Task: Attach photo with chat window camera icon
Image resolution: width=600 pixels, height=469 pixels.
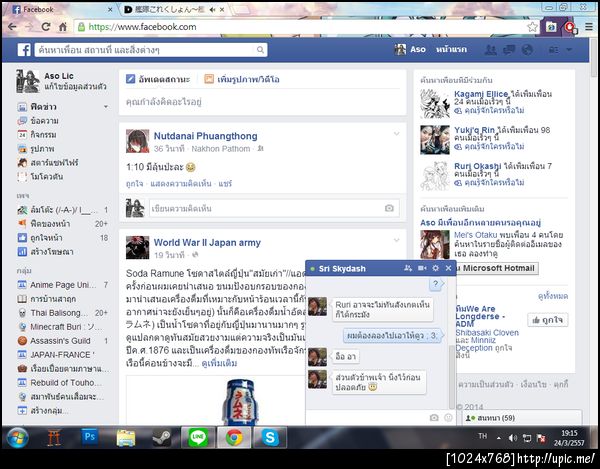Action: (x=434, y=418)
